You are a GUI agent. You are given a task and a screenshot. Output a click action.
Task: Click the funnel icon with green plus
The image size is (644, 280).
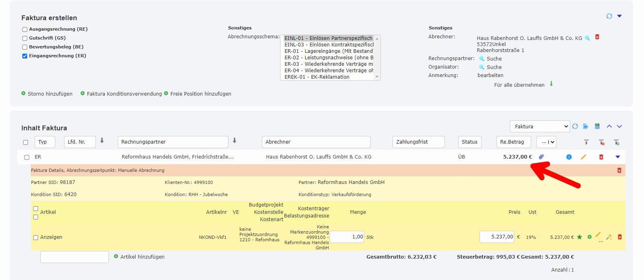[616, 142]
